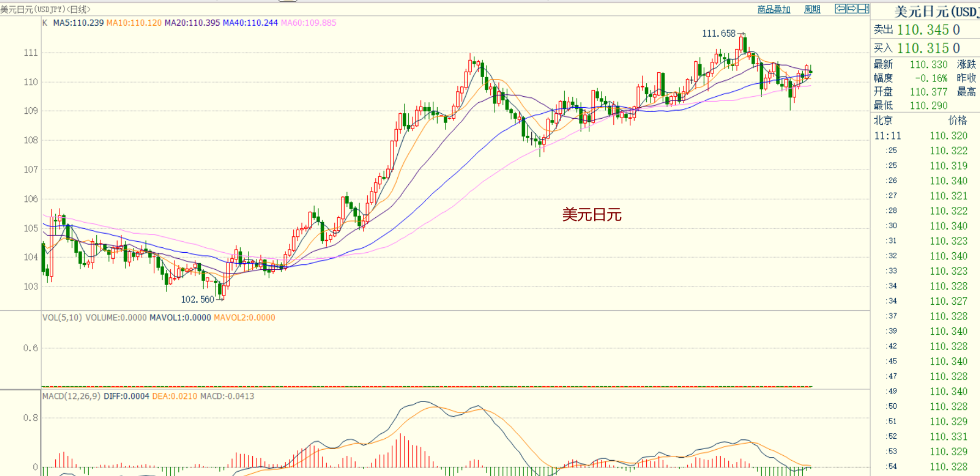980x476 pixels.
Task: Click the high marker 111.658
Action: click(x=718, y=34)
